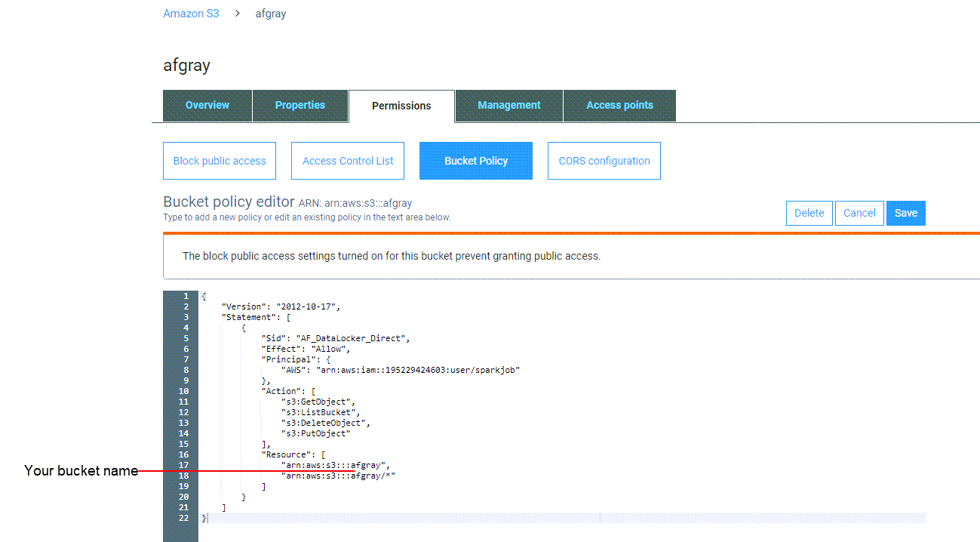Click the afgray breadcrumb item
Viewport: 980px width, 542px height.
(270, 14)
